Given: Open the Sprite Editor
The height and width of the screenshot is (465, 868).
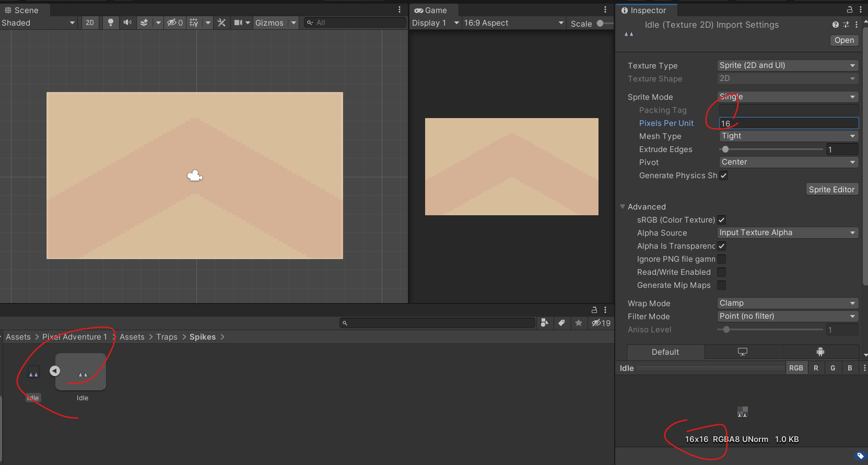Looking at the screenshot, I should tap(831, 189).
